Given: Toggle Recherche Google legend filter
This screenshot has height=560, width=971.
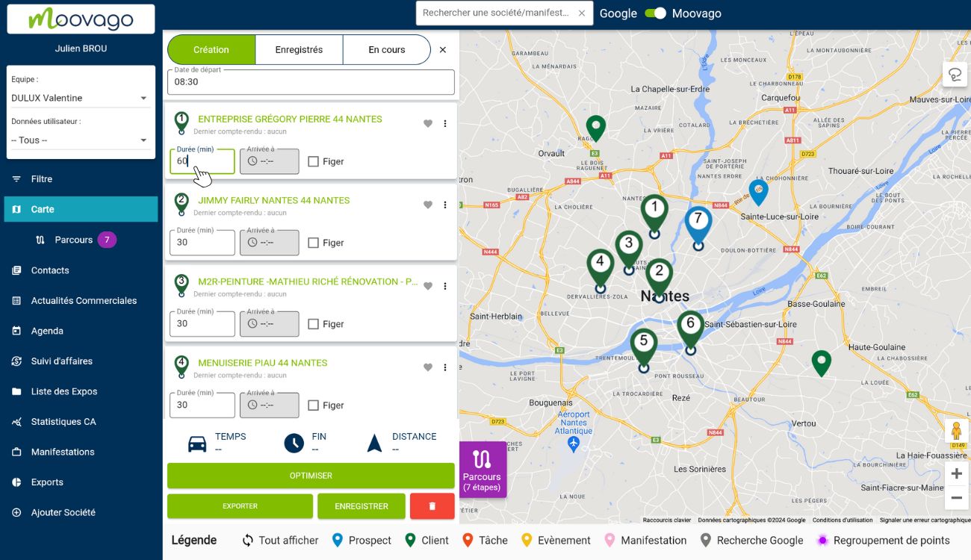Looking at the screenshot, I should click(x=751, y=540).
